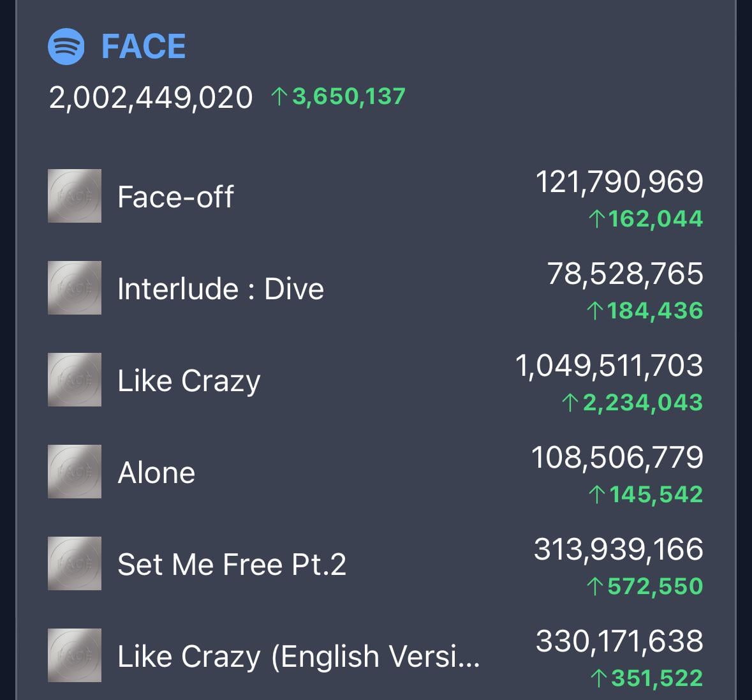The width and height of the screenshot is (752, 700).
Task: Open the FACE album title link
Action: pos(144,47)
